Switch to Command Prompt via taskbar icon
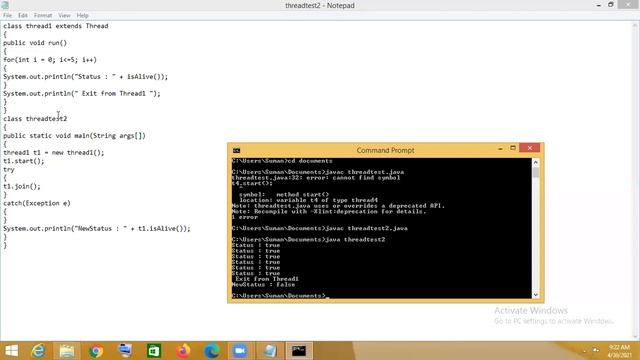The width and height of the screenshot is (640, 360). [x=299, y=351]
